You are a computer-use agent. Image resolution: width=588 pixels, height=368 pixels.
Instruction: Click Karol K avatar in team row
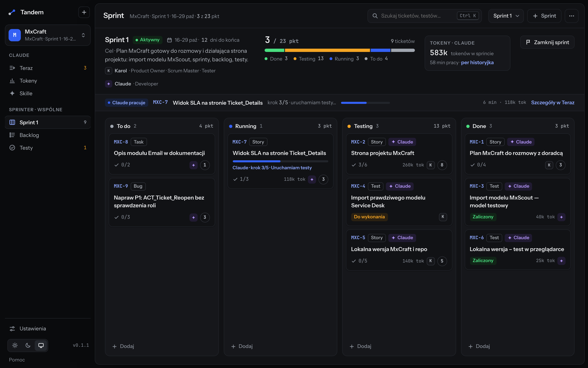tap(108, 71)
